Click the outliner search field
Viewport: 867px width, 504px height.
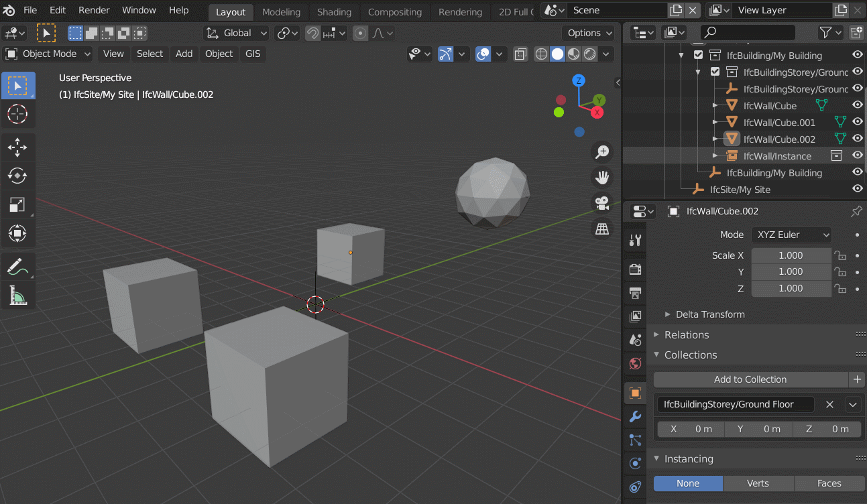coord(747,31)
